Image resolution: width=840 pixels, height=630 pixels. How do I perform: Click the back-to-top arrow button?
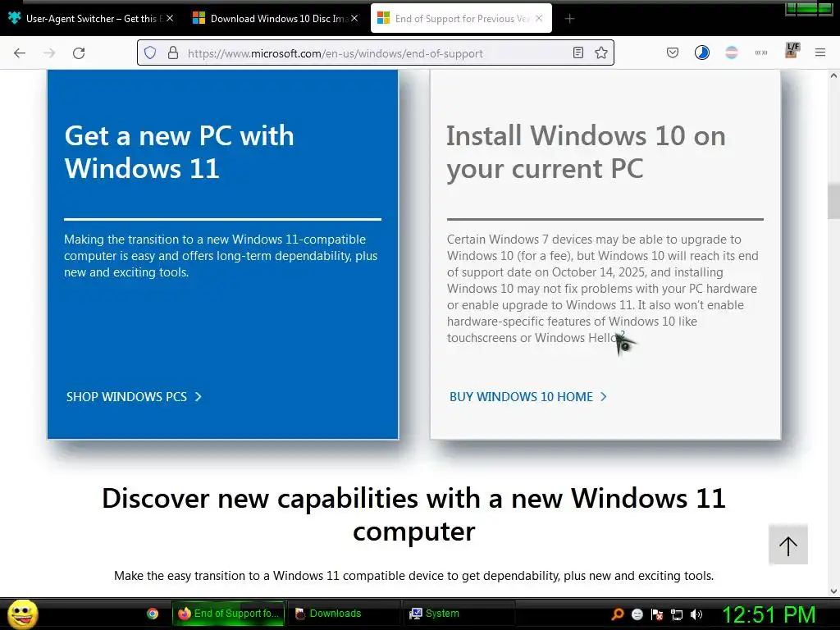tap(788, 545)
